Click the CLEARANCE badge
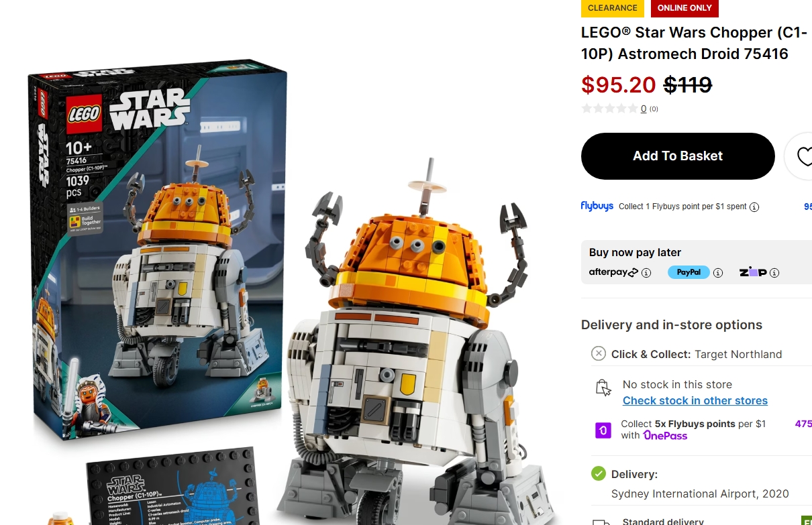Viewport: 812px width, 525px height. point(613,8)
